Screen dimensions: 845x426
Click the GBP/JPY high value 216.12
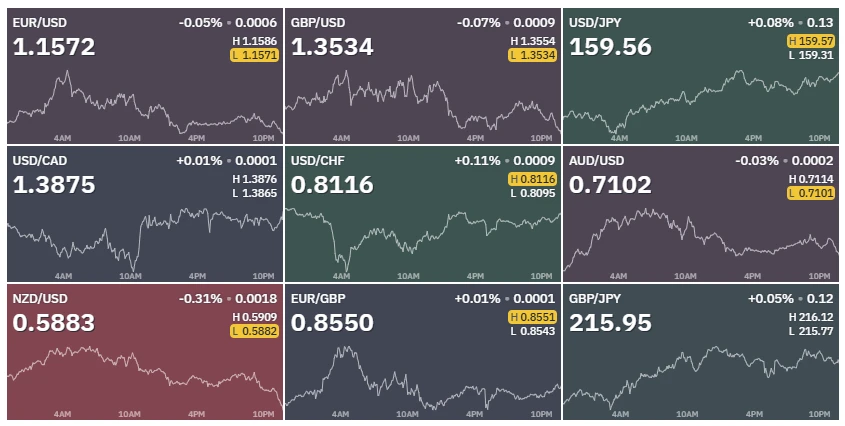811,317
